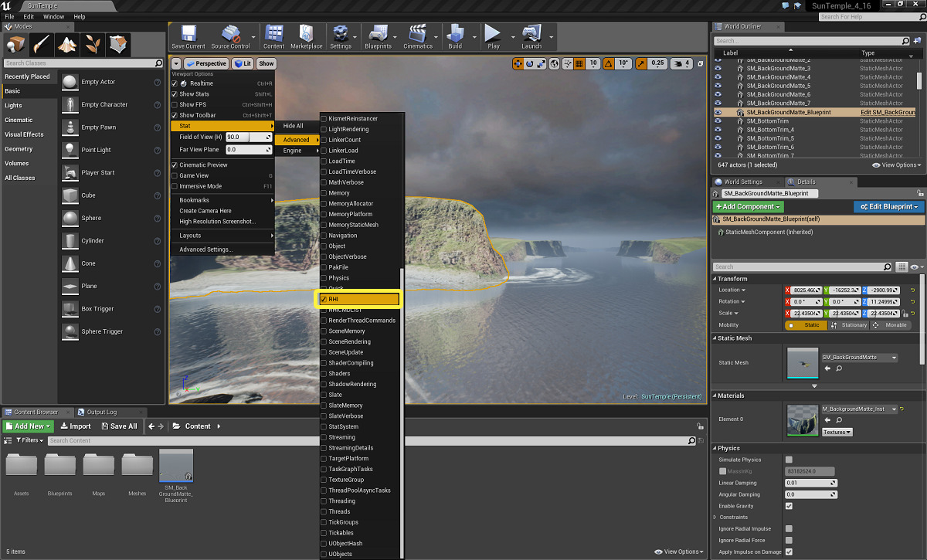Click the Blueprints toolbar icon
The image size is (927, 560).
(x=378, y=35)
